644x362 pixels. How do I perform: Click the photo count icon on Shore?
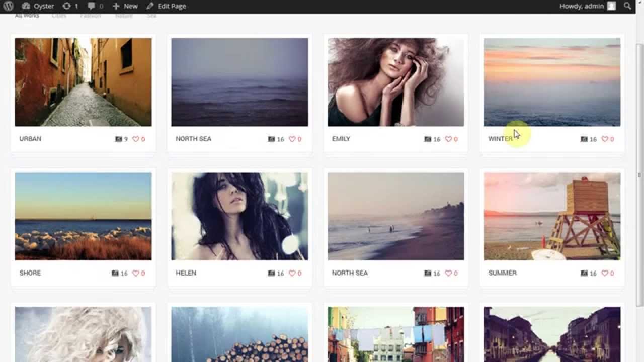(x=115, y=273)
